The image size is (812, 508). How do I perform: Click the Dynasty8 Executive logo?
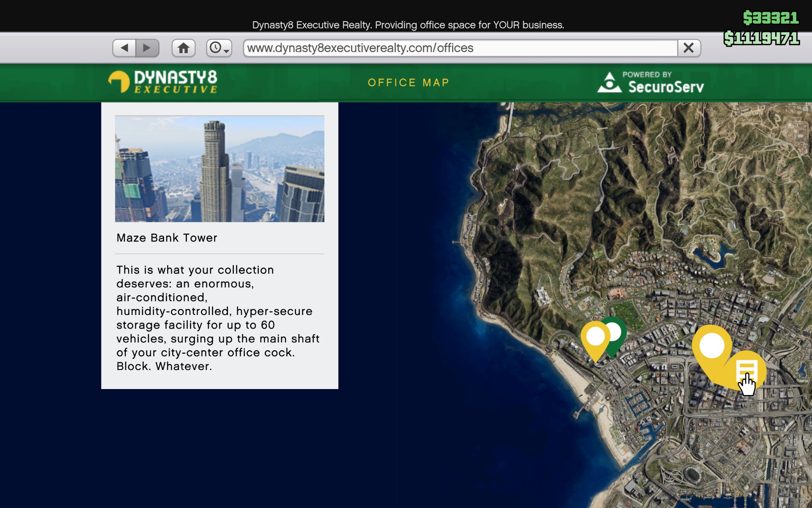coord(163,81)
